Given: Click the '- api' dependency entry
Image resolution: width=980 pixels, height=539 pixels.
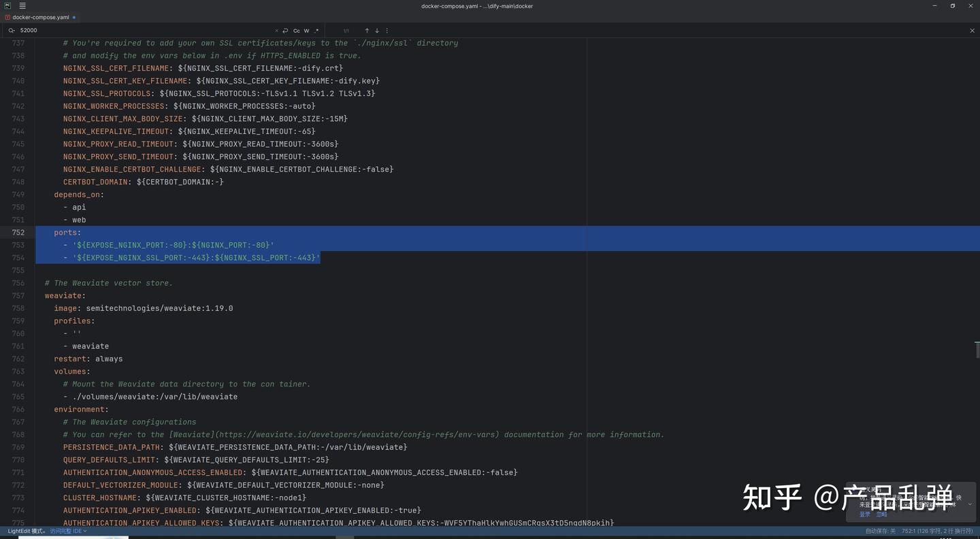Looking at the screenshot, I should (75, 207).
